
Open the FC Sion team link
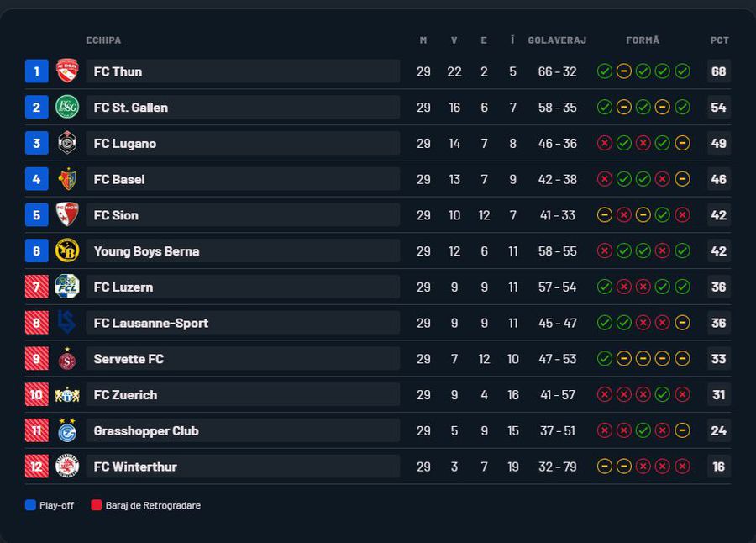click(117, 215)
